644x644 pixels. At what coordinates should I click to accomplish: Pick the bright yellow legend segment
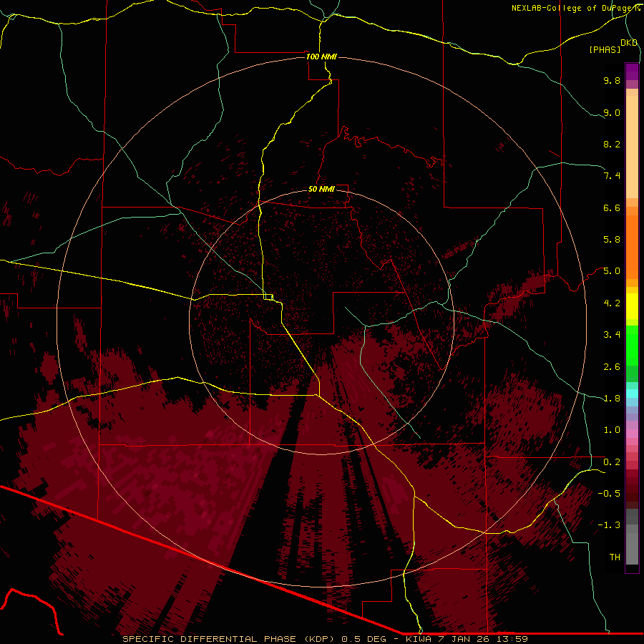click(x=632, y=306)
